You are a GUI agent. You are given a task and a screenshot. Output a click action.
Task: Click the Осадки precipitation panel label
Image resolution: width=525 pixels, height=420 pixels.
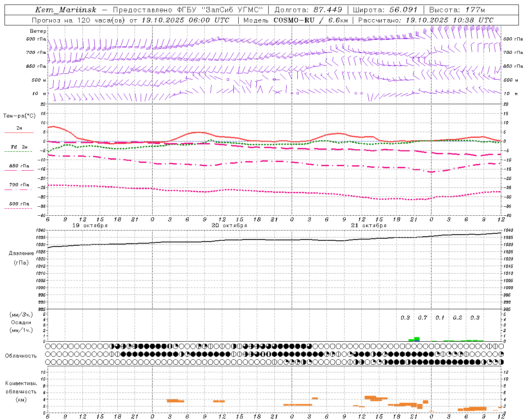tap(21, 322)
